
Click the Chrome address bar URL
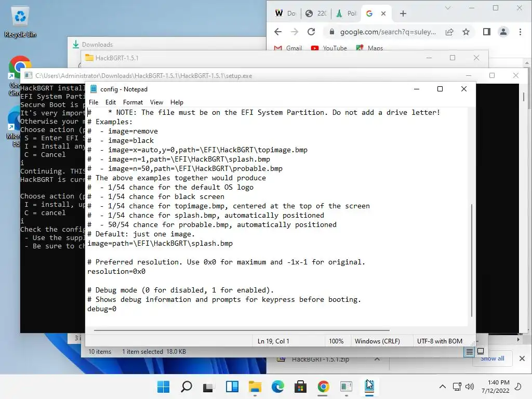click(x=388, y=32)
